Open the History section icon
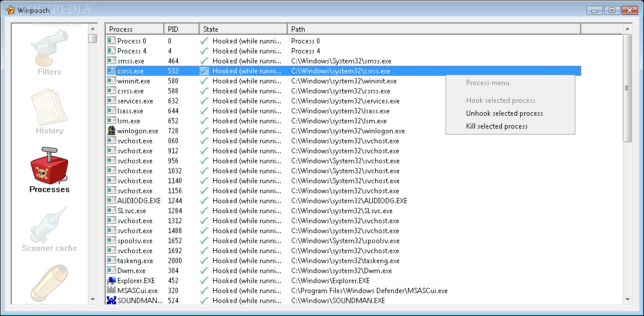 pyautogui.click(x=49, y=107)
